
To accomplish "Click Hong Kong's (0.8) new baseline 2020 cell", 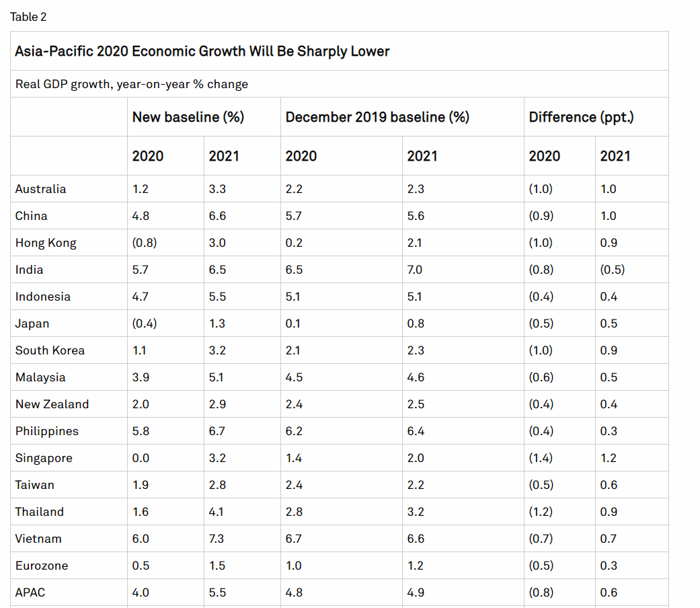I will (145, 243).
